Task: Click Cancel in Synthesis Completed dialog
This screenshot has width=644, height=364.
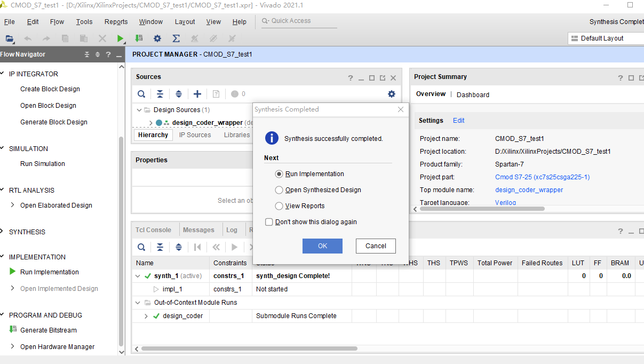Action: 376,246
